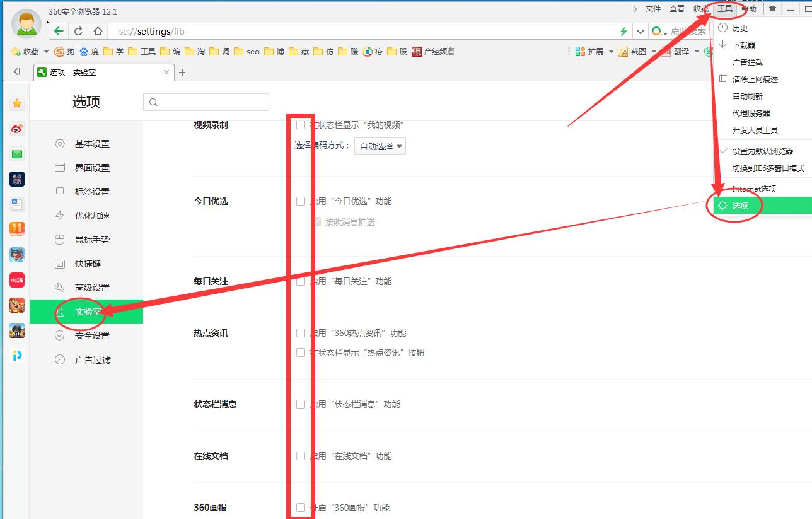Collapse the sidebar toggle beside tabs
Viewport: 812px width, 519px height.
(17, 72)
